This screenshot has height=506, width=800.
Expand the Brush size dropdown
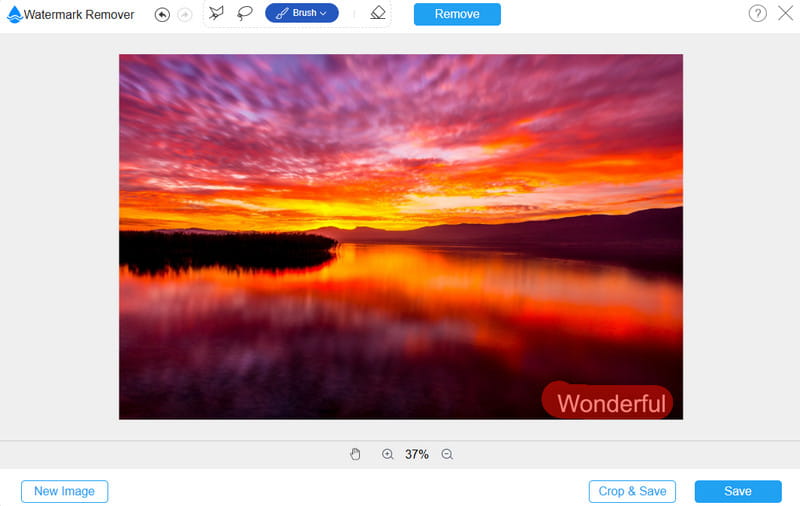coord(302,13)
